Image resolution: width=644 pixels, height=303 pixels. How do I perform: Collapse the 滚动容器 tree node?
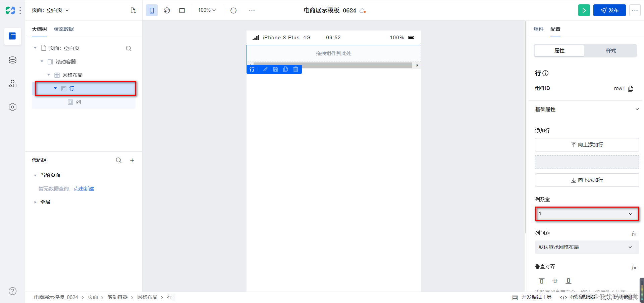coord(42,61)
